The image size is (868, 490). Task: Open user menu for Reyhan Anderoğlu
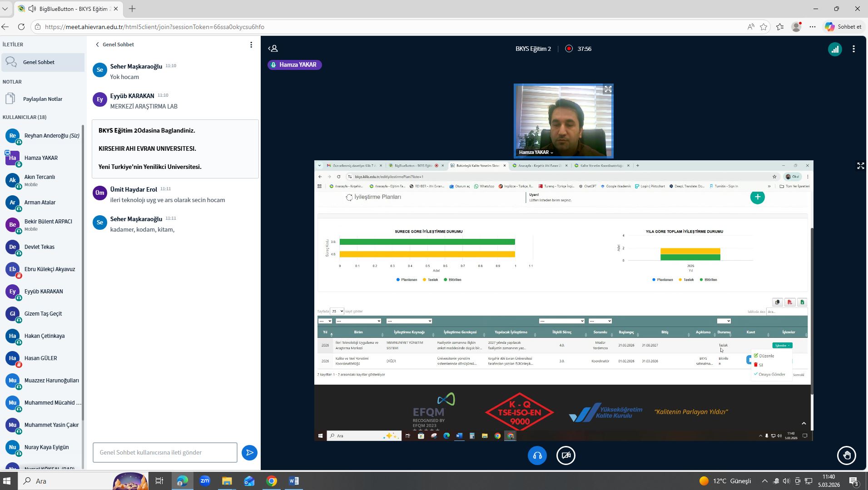(x=43, y=135)
